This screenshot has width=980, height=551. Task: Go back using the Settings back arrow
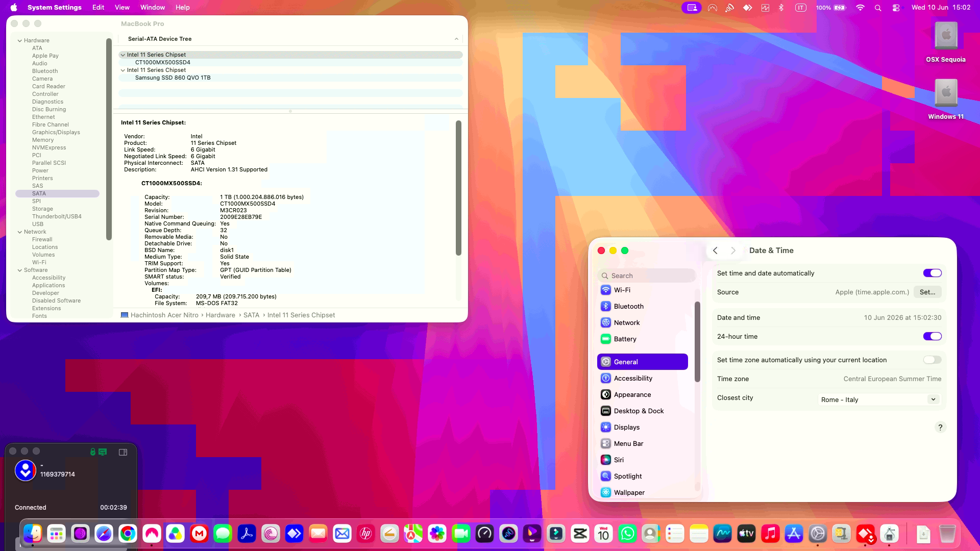click(x=715, y=251)
